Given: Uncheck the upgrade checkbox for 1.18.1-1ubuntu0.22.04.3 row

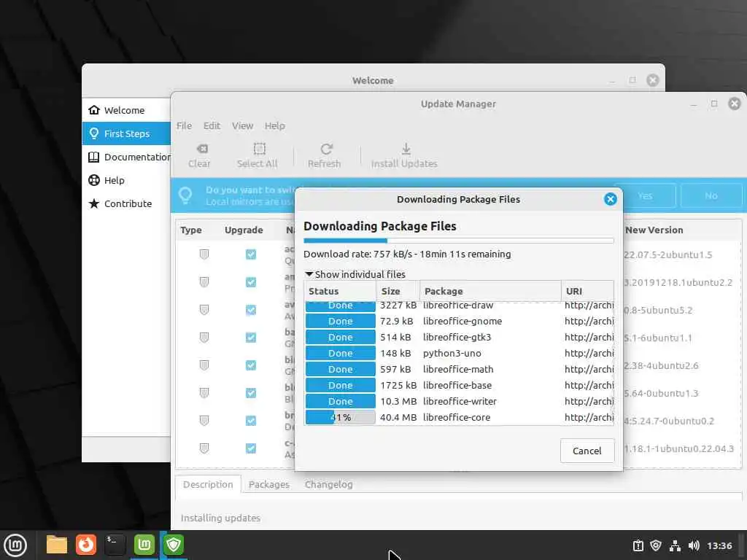Looking at the screenshot, I should 251,448.
